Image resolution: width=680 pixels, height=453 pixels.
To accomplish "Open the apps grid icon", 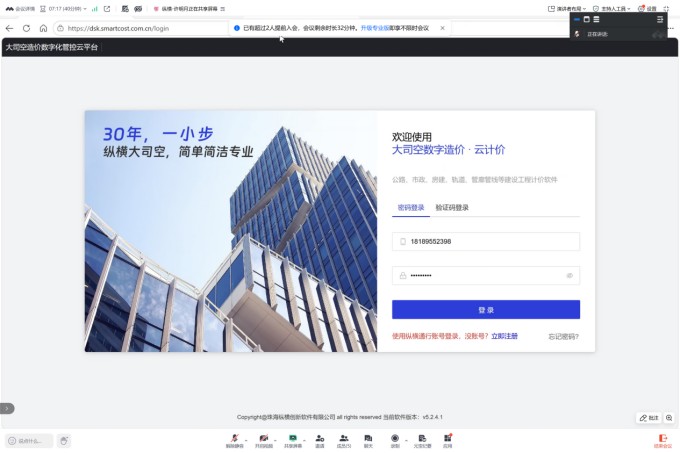I will click(x=448, y=438).
